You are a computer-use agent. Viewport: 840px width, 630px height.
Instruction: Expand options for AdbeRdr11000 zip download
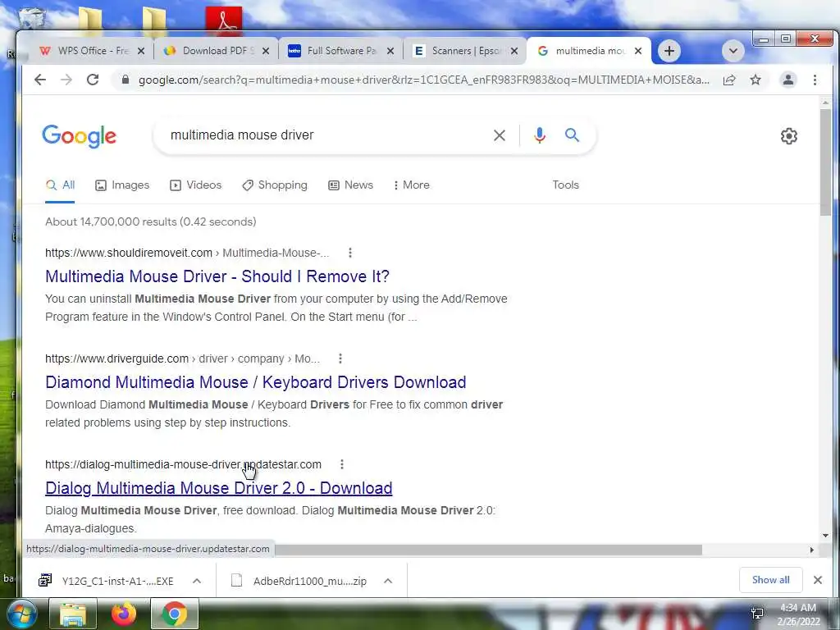pos(388,581)
